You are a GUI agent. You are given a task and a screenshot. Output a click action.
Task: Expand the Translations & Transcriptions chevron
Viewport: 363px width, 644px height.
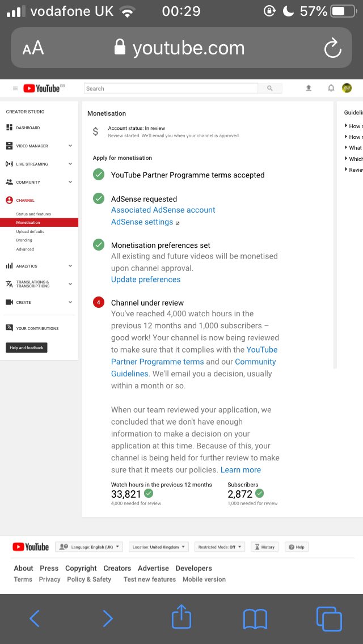coord(70,284)
